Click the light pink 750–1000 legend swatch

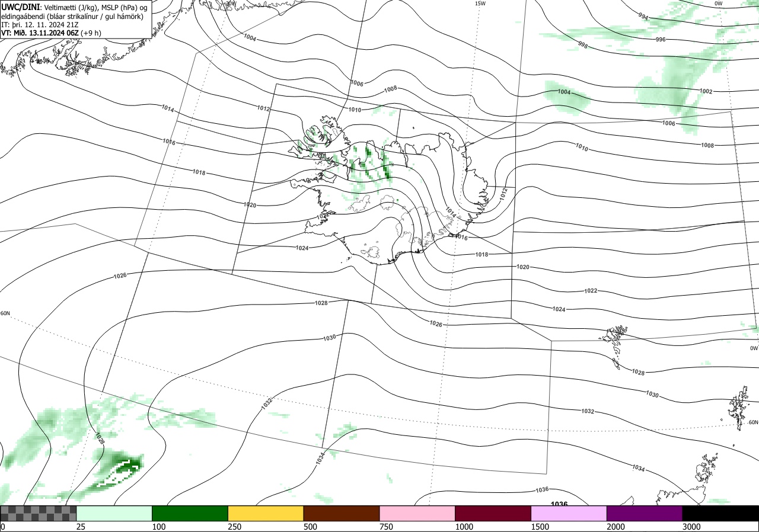pyautogui.click(x=417, y=513)
